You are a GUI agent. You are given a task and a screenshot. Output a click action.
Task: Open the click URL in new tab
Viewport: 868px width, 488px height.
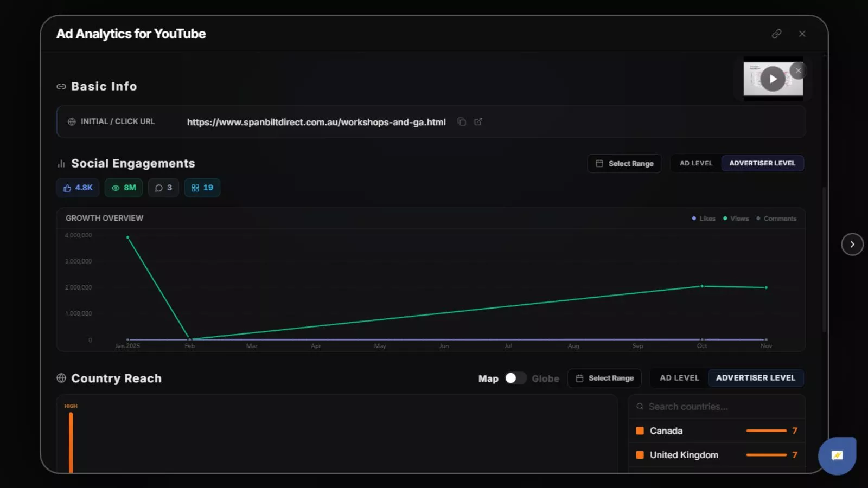(478, 121)
